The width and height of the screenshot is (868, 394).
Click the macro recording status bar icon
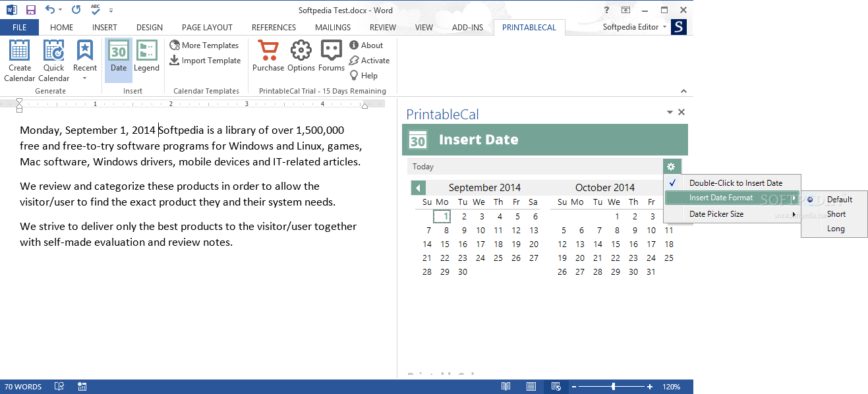coord(82,387)
